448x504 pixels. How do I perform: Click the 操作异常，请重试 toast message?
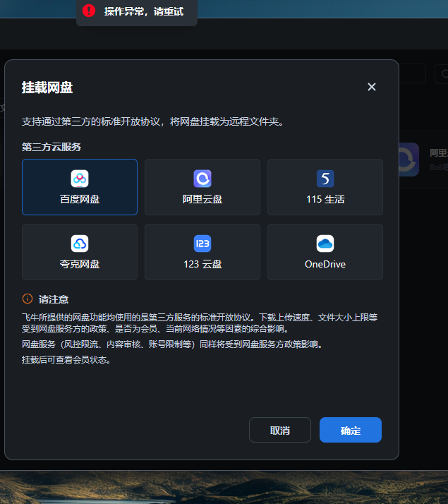pyautogui.click(x=137, y=12)
